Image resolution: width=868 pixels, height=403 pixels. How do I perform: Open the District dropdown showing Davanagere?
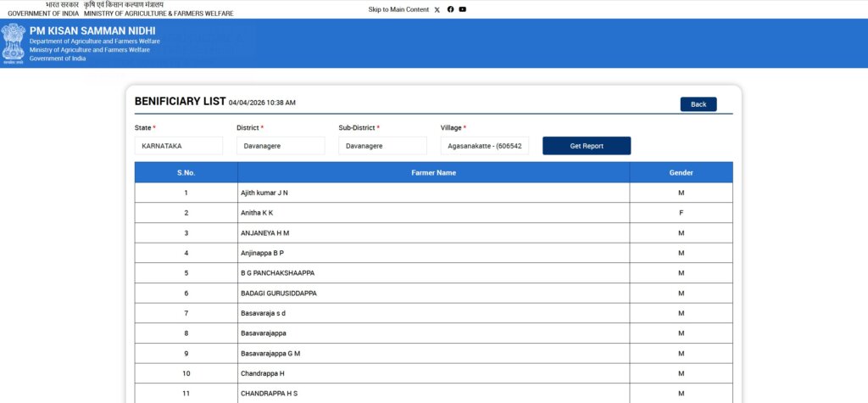[x=281, y=146]
